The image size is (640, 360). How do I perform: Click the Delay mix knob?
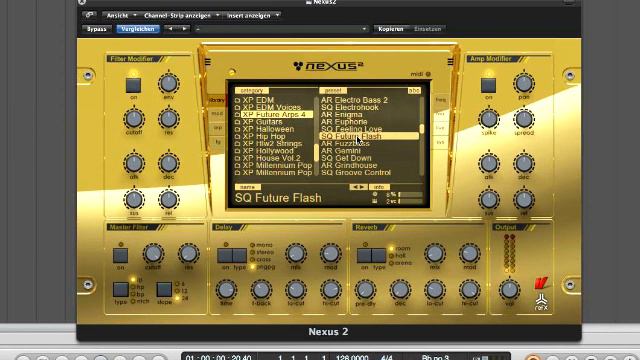(x=296, y=254)
